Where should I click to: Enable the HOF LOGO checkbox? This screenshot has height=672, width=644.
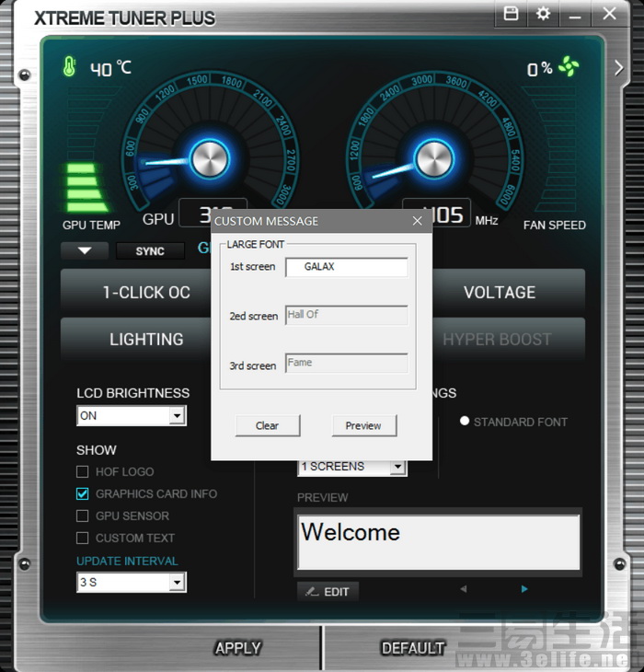[x=82, y=472]
